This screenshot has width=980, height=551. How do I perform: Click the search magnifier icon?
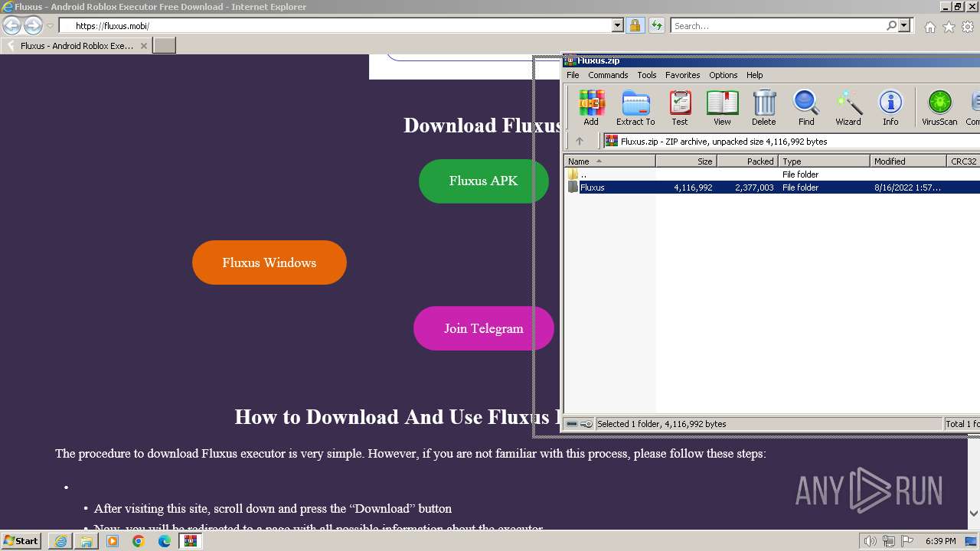point(891,25)
